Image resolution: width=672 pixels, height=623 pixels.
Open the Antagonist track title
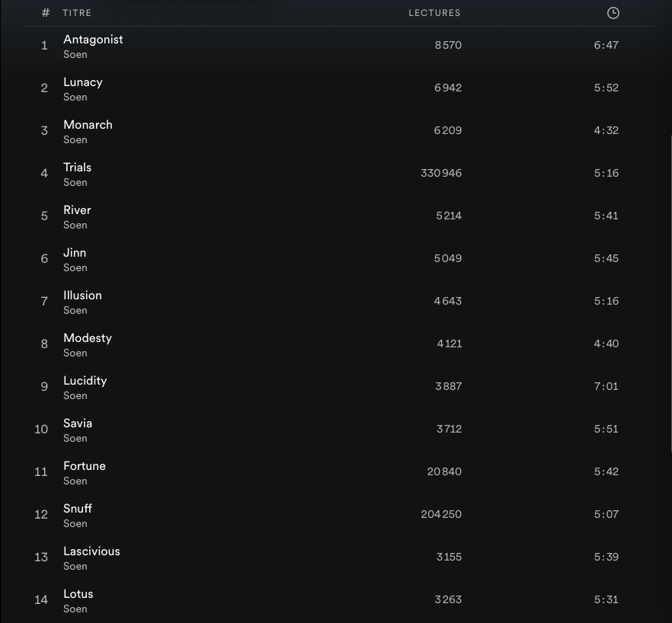click(93, 40)
